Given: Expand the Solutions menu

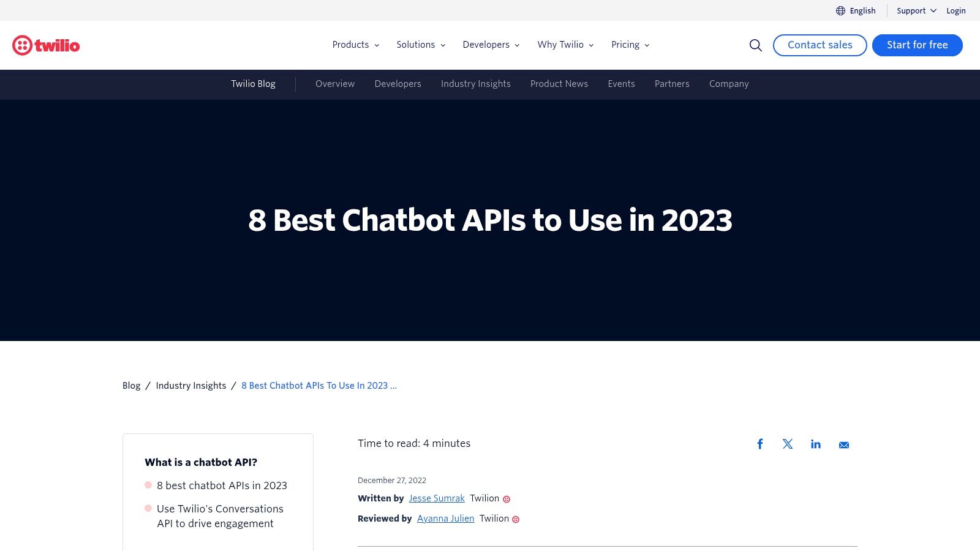Looking at the screenshot, I should 421,45.
